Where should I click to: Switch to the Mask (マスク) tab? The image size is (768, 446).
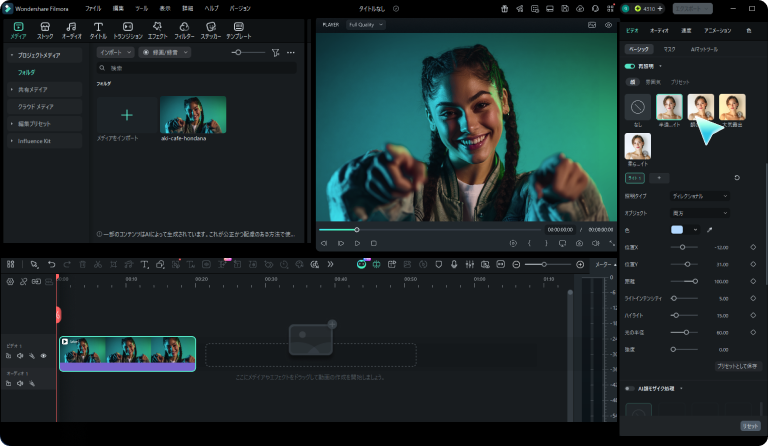tap(669, 48)
